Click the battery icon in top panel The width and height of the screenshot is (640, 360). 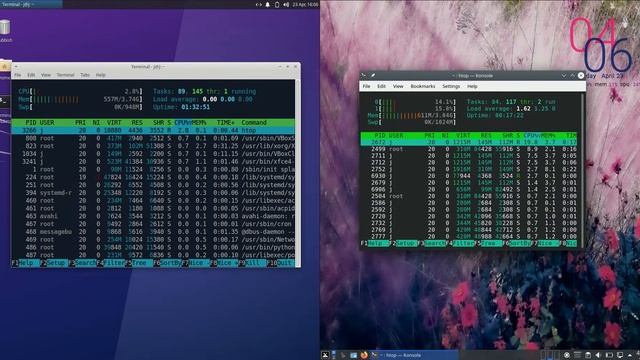tap(277, 4)
